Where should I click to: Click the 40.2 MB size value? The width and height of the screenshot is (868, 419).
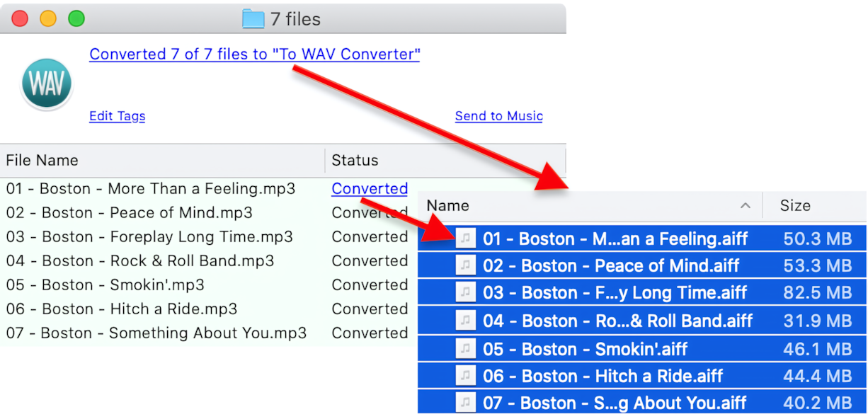(817, 403)
